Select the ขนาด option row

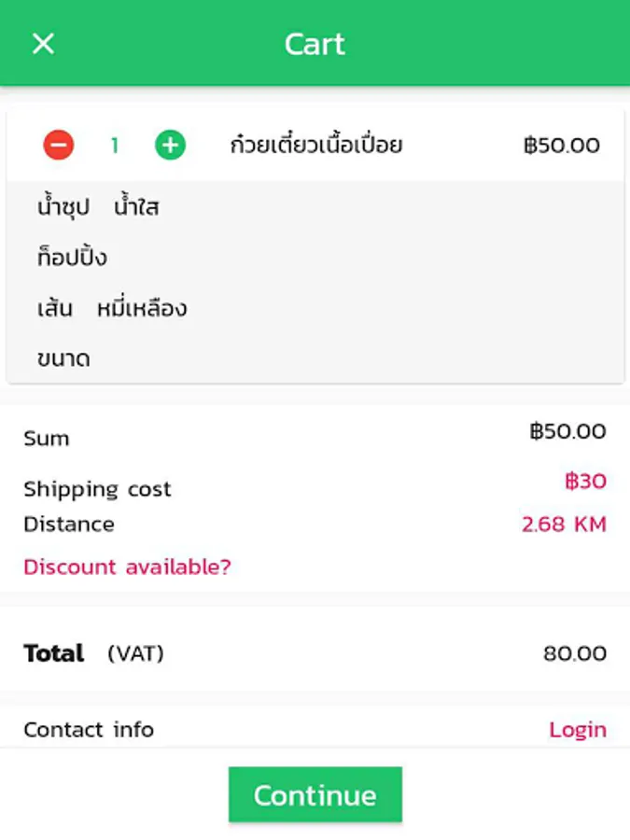coord(315,357)
